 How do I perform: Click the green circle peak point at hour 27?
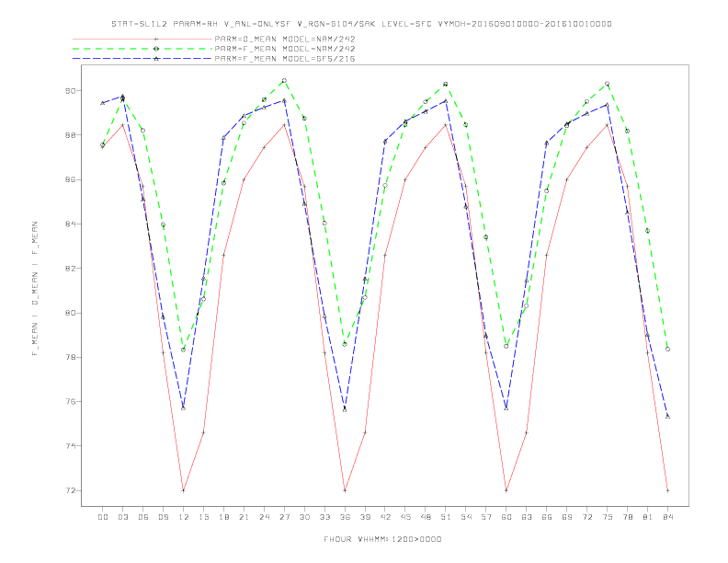click(284, 80)
